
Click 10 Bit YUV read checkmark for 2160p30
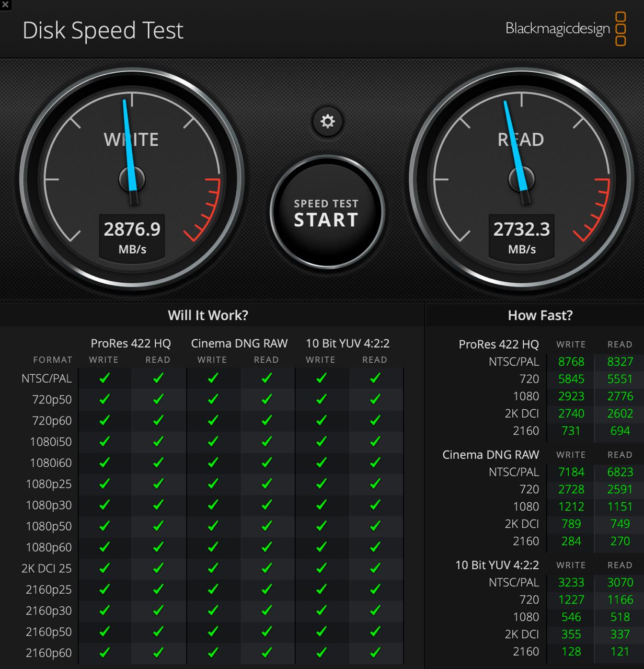[x=375, y=610]
